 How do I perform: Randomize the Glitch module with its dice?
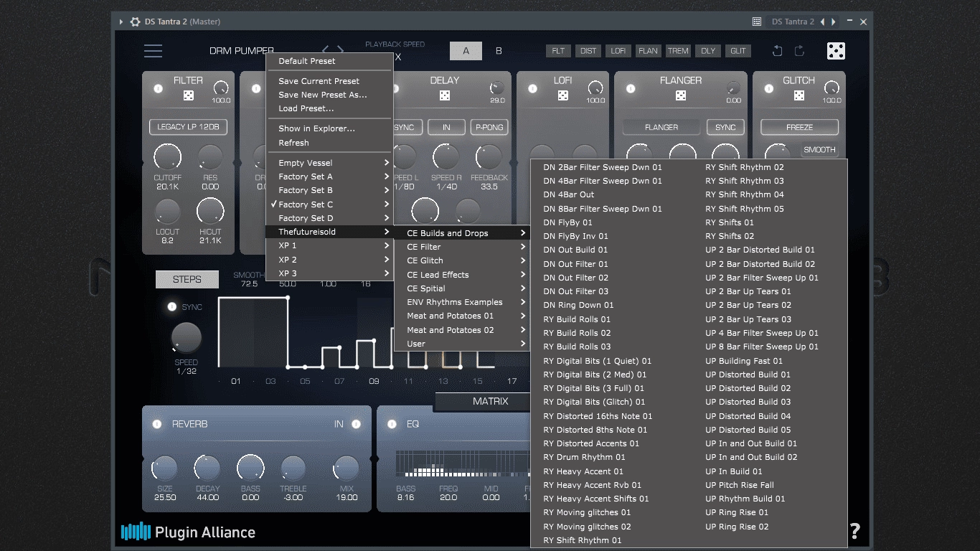pyautogui.click(x=799, y=95)
